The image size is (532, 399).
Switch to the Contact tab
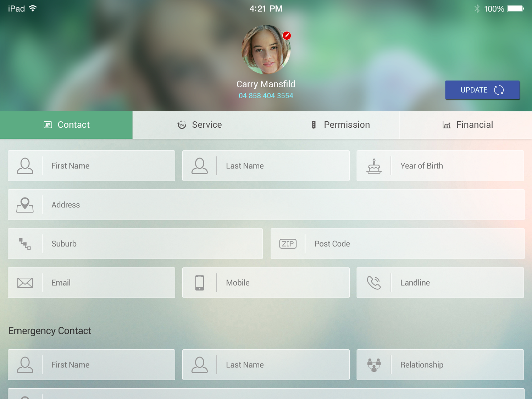(66, 125)
